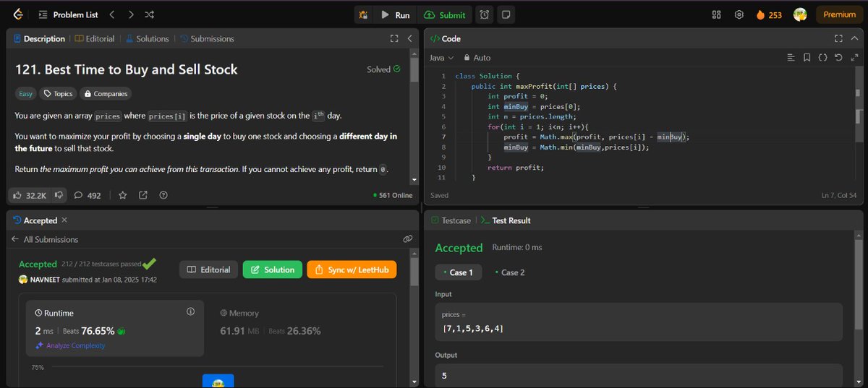
Task: Click the green Solution button
Action: (273, 270)
